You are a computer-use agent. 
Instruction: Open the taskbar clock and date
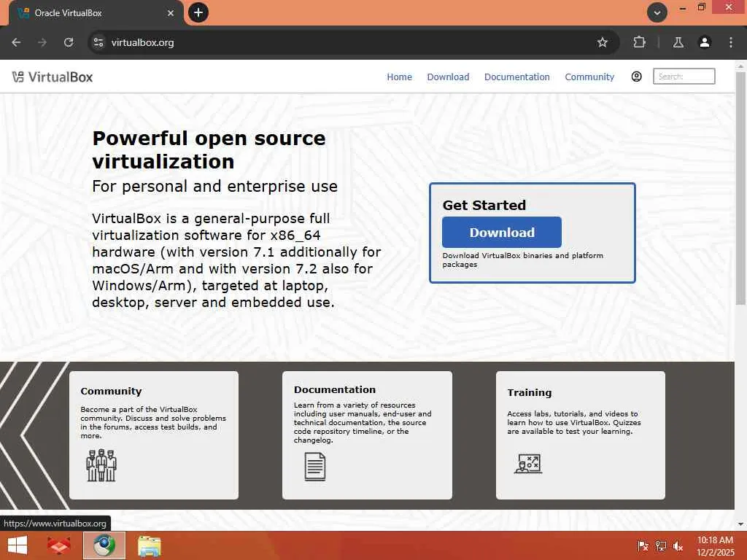[715, 545]
